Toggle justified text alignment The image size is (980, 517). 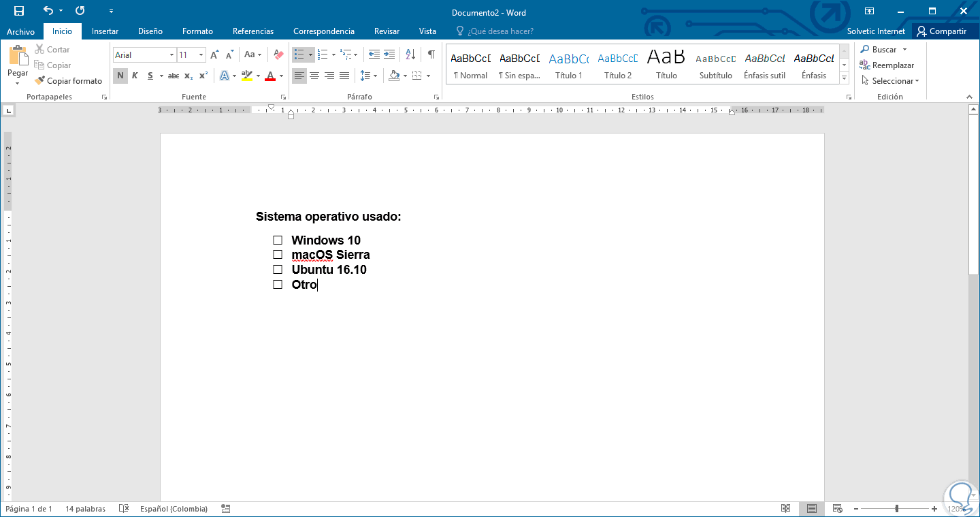click(344, 76)
